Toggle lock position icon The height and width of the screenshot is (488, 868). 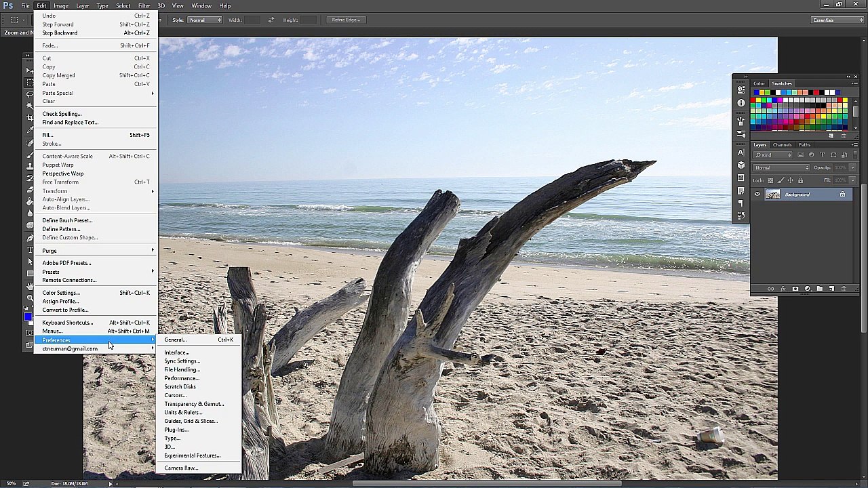[x=791, y=180]
